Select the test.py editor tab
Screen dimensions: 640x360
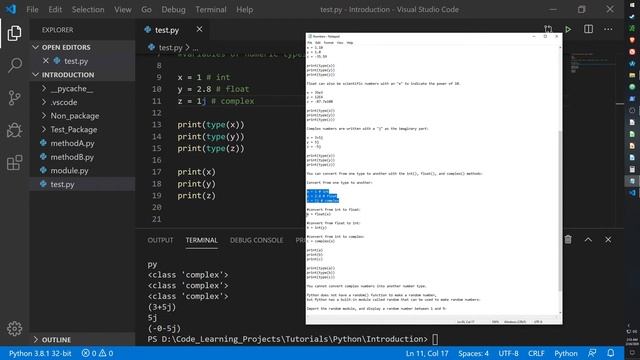pyautogui.click(x=167, y=30)
